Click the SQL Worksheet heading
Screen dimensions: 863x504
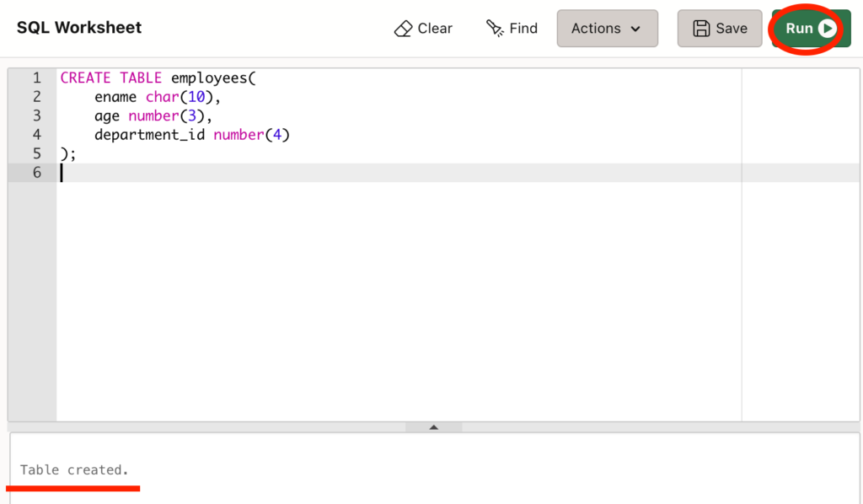tap(79, 28)
